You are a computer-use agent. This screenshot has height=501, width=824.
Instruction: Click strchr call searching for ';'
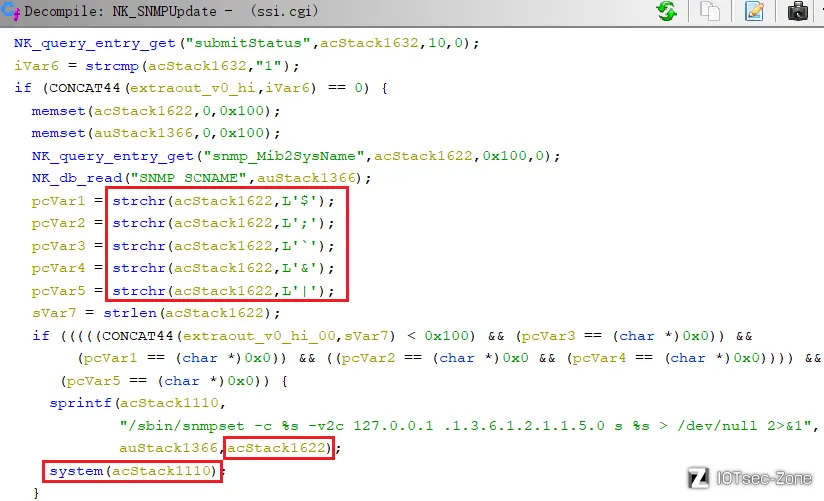pos(223,223)
